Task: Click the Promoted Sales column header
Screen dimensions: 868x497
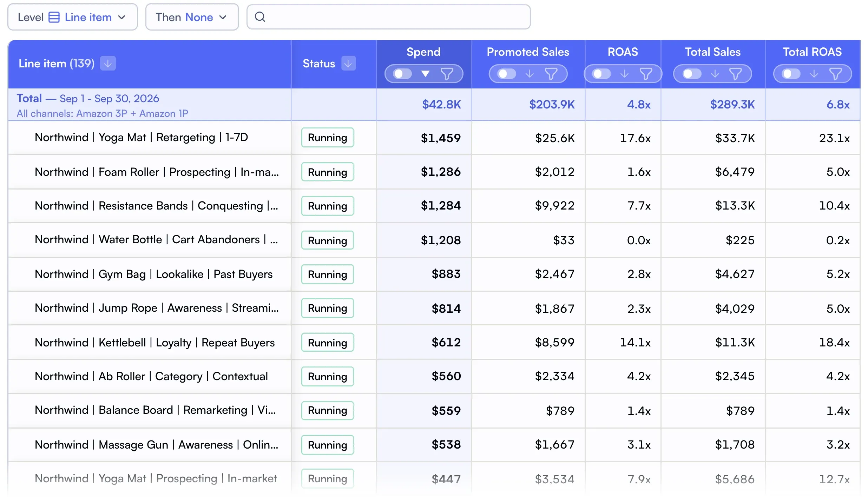Action: click(528, 52)
